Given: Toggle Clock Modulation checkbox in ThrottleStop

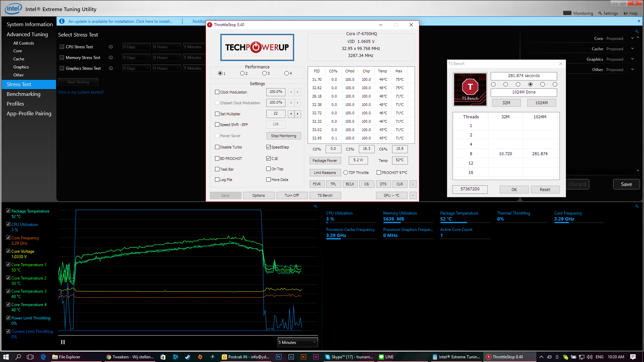Looking at the screenshot, I should pyautogui.click(x=217, y=92).
